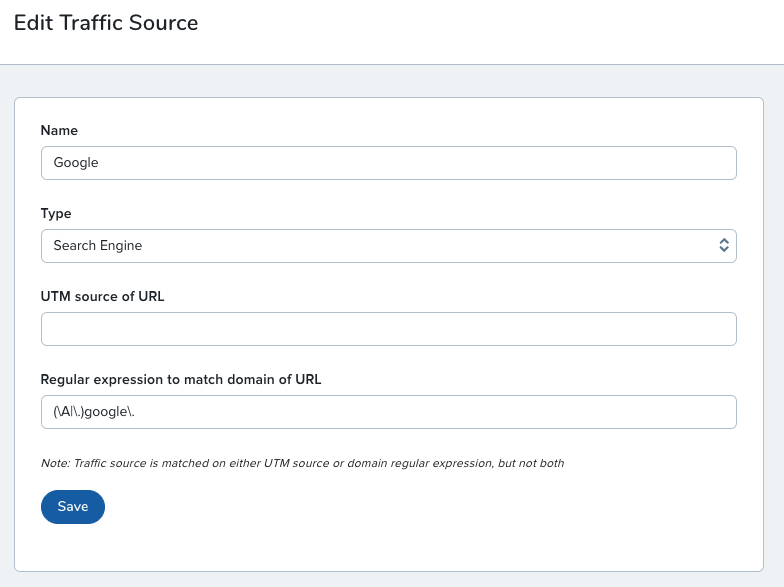Click the "UTM source of URL" label
The width and height of the screenshot is (784, 587).
tap(102, 297)
